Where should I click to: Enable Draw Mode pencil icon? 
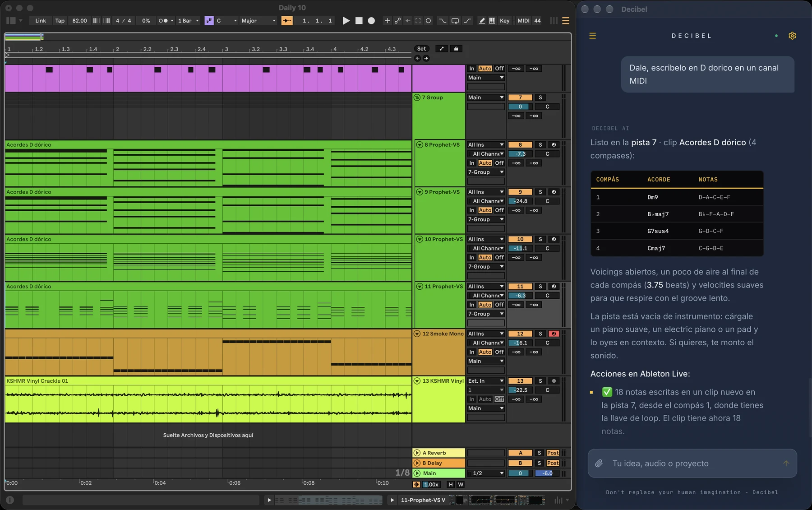pyautogui.click(x=482, y=21)
